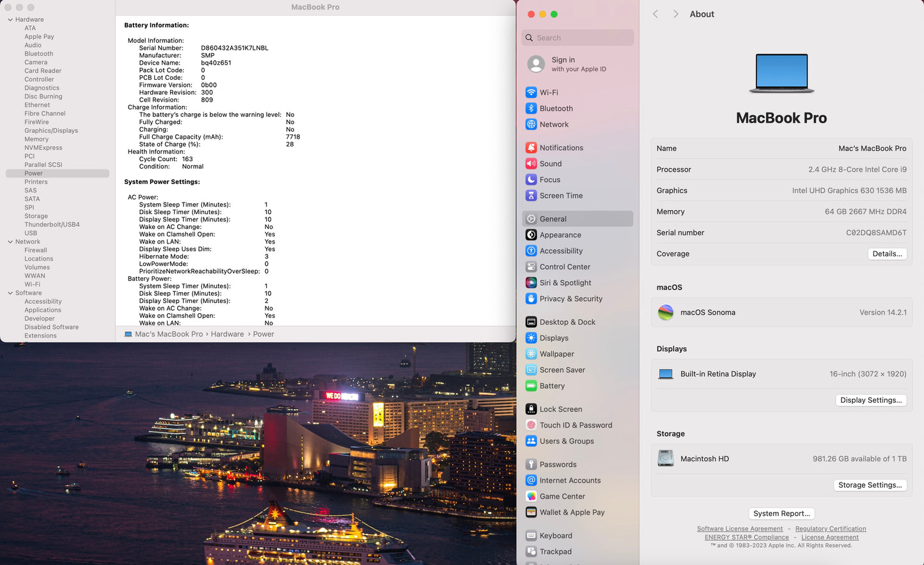
Task: Click battery serial number D860432A351K7LNBL
Action: tap(235, 48)
